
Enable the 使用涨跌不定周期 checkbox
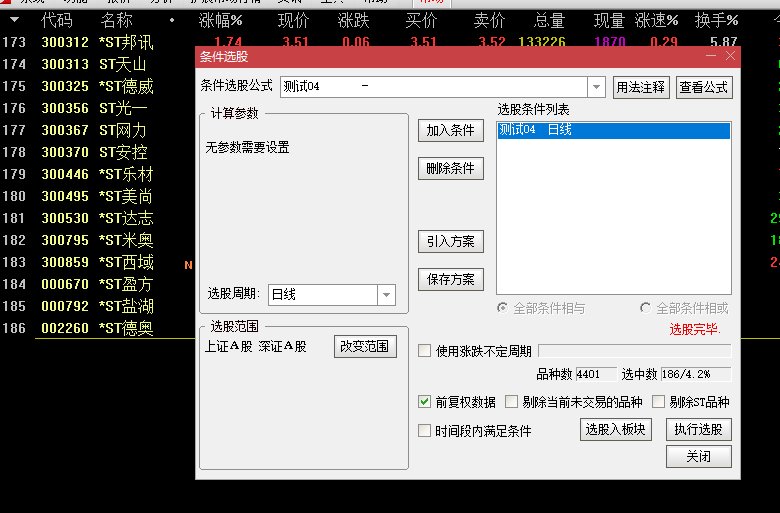click(424, 351)
